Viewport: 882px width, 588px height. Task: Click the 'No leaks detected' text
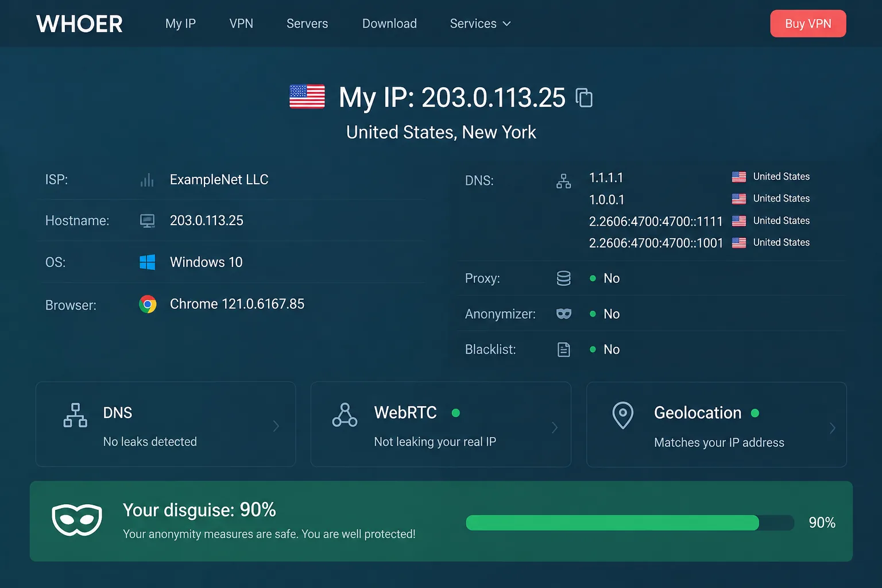point(150,442)
